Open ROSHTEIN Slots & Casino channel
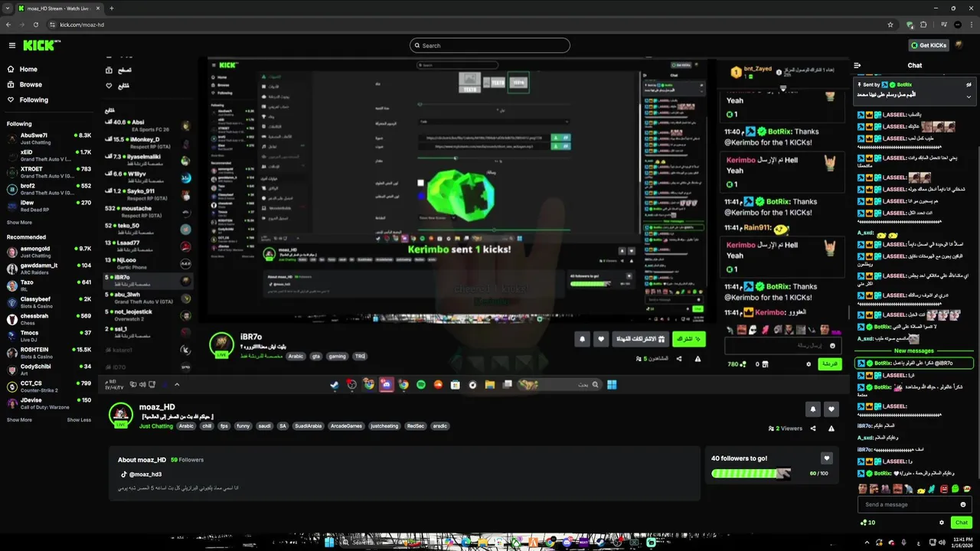 pyautogui.click(x=49, y=353)
